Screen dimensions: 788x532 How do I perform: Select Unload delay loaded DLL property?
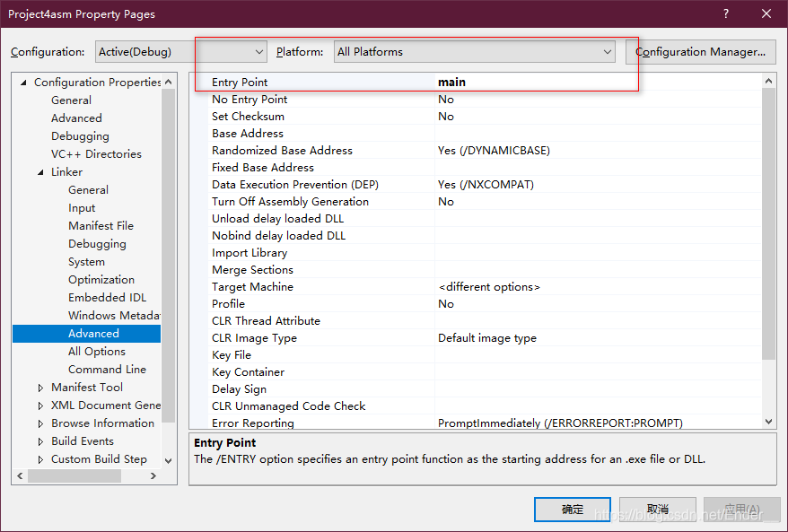pyautogui.click(x=277, y=219)
